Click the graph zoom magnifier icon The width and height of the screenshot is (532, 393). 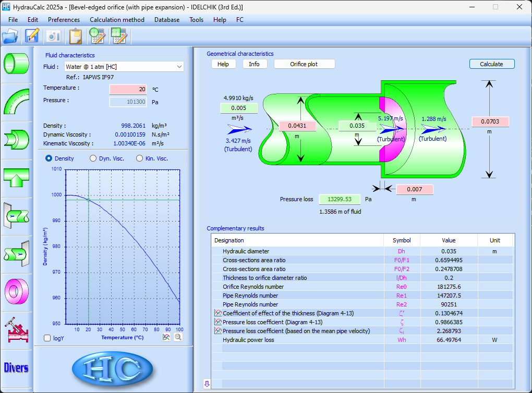[178, 337]
